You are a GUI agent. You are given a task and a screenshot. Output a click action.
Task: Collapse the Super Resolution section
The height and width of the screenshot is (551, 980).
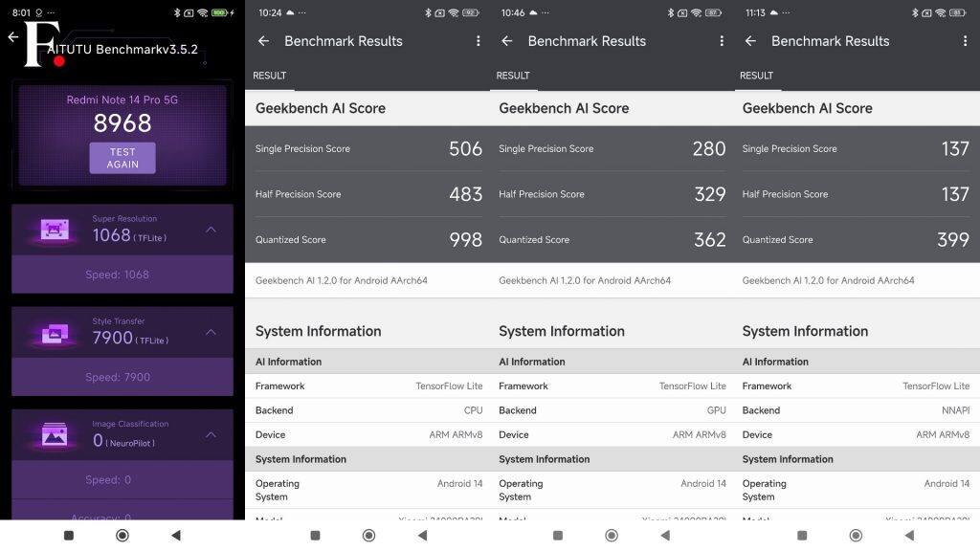point(212,230)
